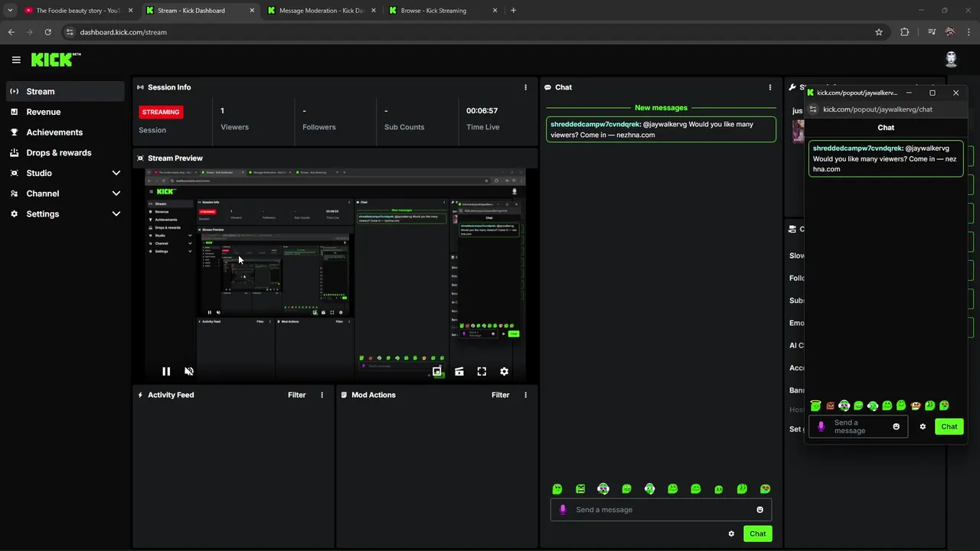
Task: Click username shreddedcampw7cvndqrek in dashboard chat
Action: tap(595, 124)
